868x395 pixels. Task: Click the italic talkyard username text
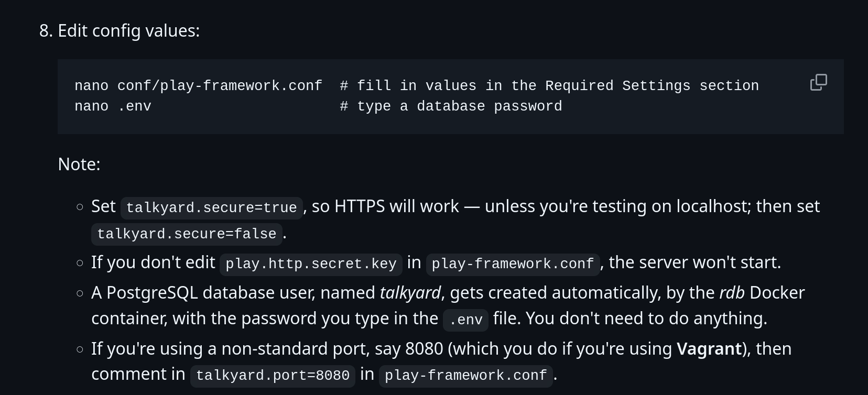tap(410, 293)
